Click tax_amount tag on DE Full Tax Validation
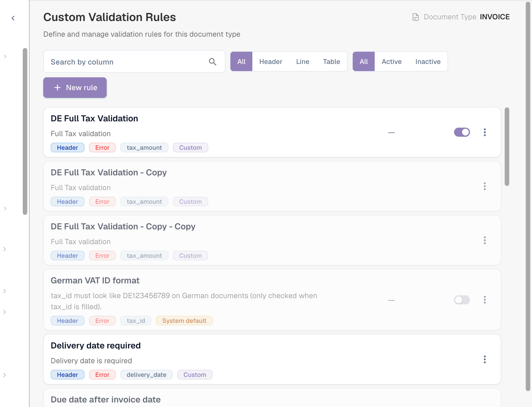This screenshot has height=407, width=532. (x=144, y=148)
